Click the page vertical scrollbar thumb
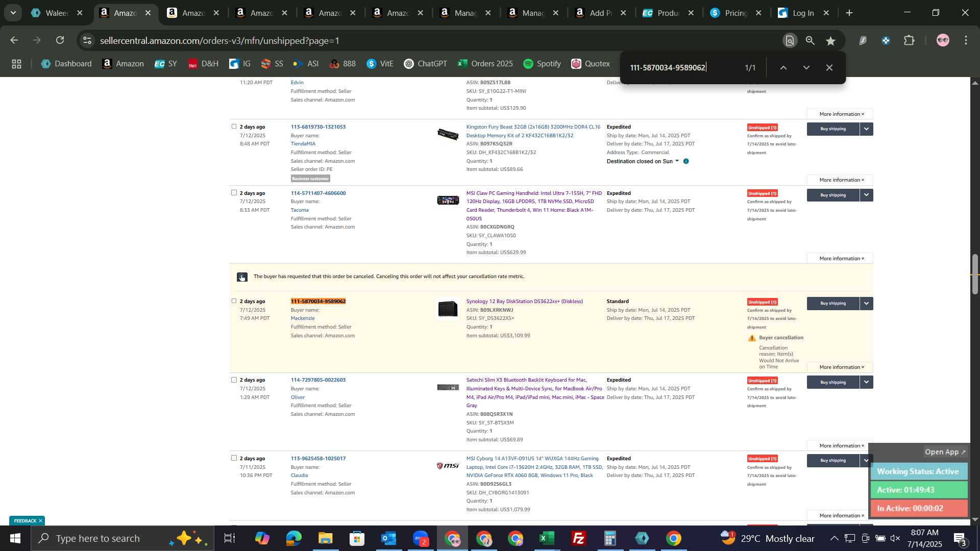Screen dimensions: 980x551 (x=975, y=274)
